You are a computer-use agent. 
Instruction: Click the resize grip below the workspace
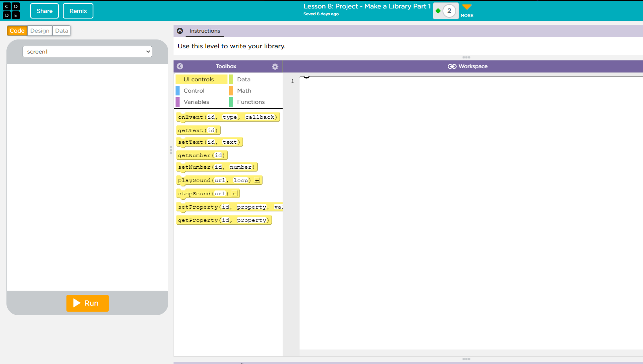[x=466, y=359]
